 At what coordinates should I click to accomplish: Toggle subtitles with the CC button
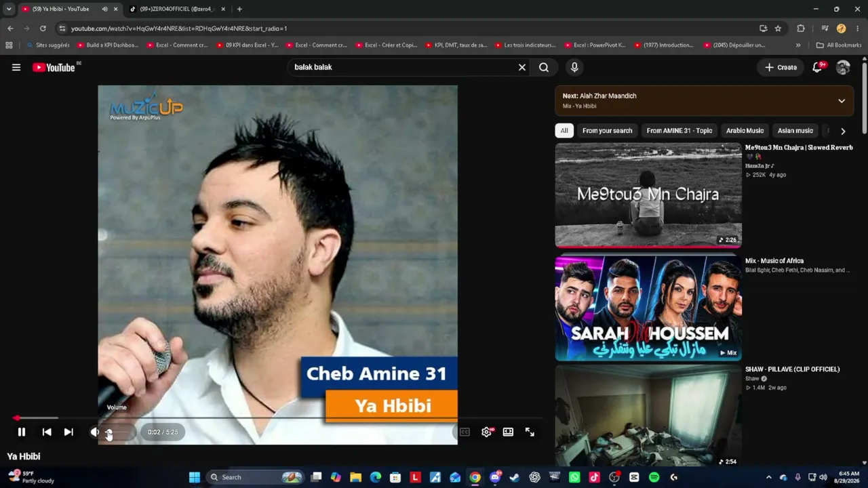[465, 432]
